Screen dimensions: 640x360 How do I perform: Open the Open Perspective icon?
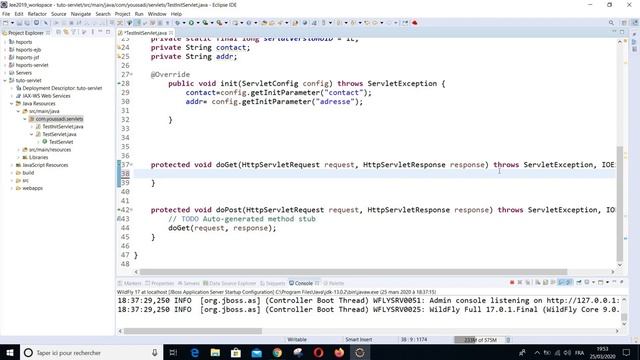[624, 23]
